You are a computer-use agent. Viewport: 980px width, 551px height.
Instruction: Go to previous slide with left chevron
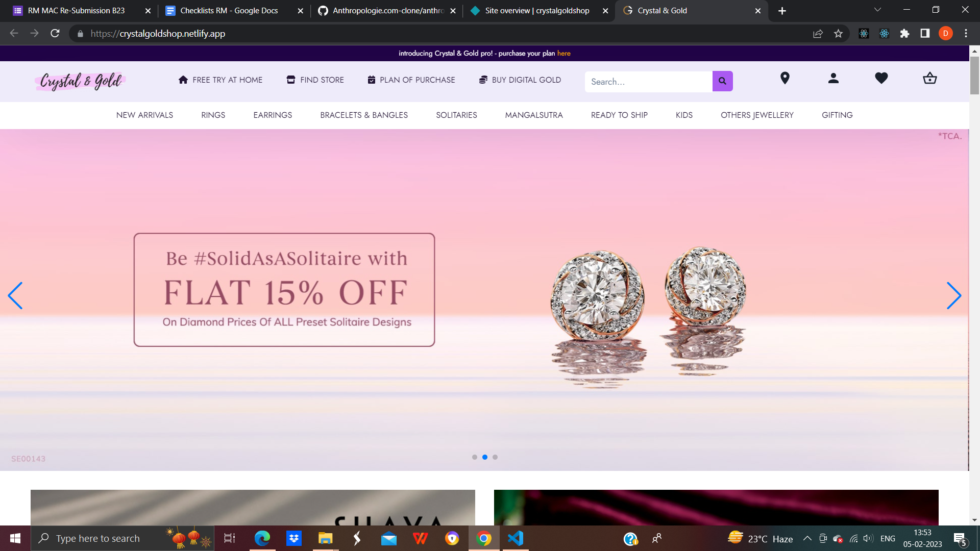point(15,295)
